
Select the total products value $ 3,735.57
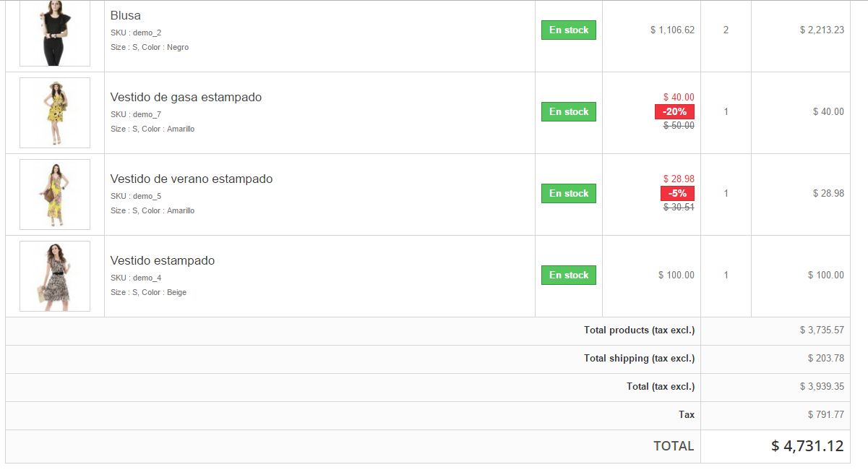click(822, 330)
